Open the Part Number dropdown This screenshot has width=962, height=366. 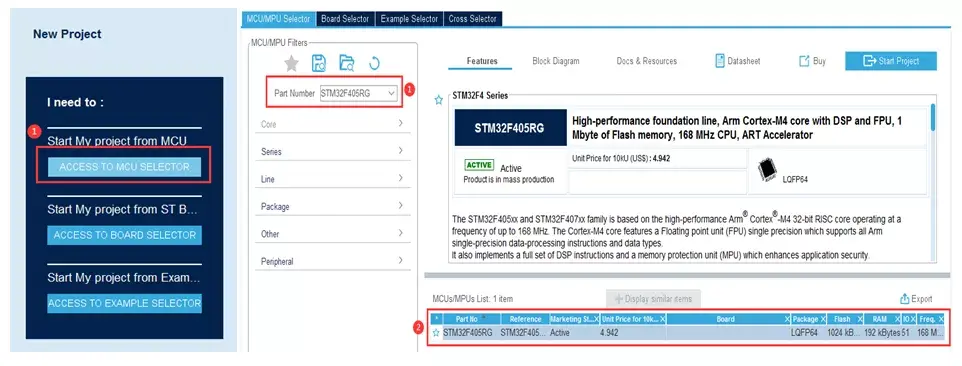pos(391,93)
